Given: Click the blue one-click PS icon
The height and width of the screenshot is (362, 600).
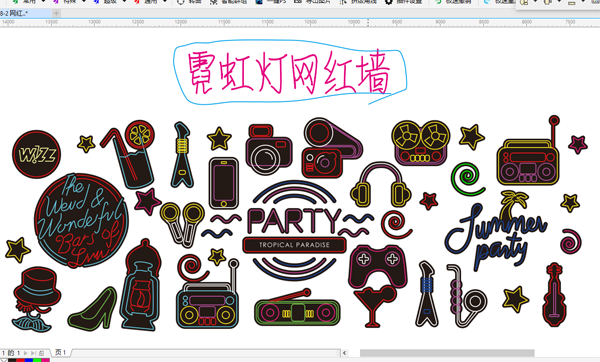Looking at the screenshot, I should [259, 2].
